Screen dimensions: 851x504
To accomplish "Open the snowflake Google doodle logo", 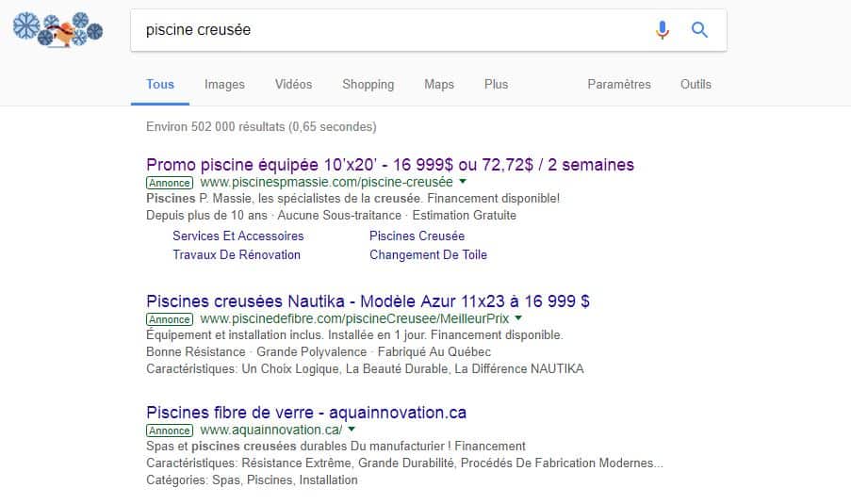I will [x=57, y=29].
